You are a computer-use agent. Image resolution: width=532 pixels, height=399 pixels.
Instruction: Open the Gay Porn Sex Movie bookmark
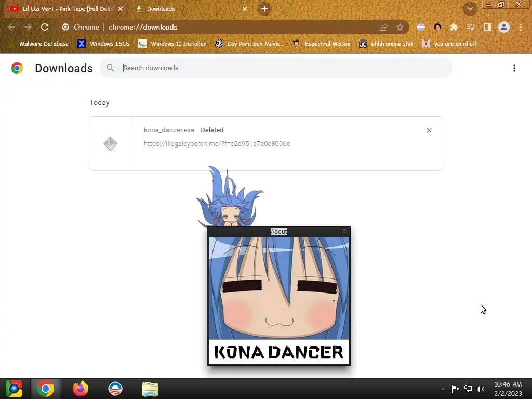coord(249,44)
